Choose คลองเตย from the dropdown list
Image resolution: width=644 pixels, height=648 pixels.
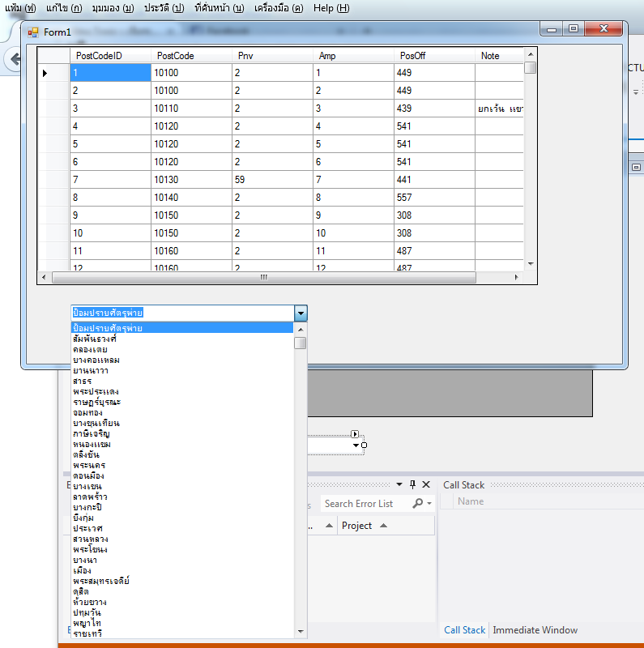[90, 349]
